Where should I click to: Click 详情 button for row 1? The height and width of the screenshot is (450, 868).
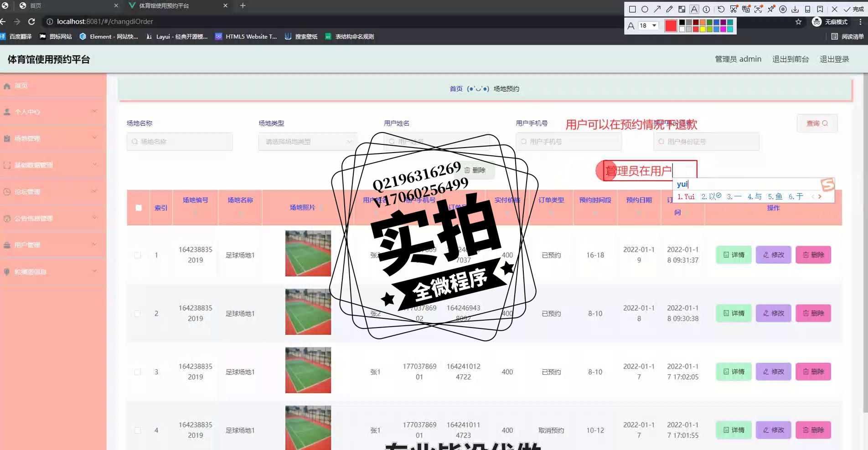pos(734,255)
